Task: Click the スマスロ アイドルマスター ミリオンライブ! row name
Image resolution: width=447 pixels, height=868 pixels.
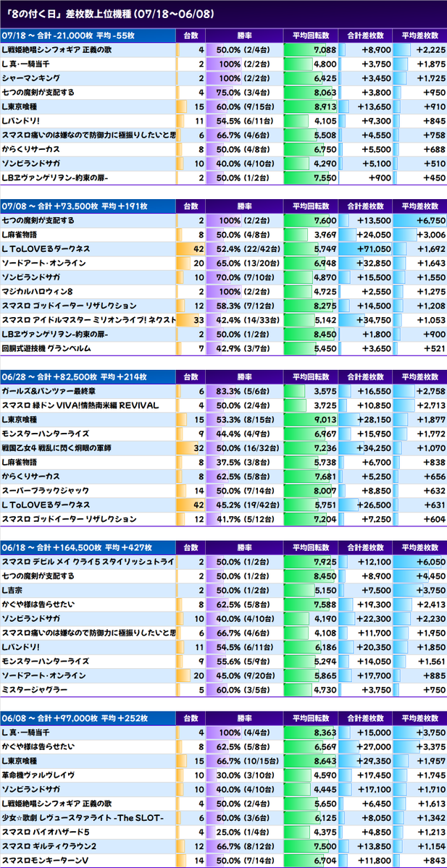Action: (88, 321)
